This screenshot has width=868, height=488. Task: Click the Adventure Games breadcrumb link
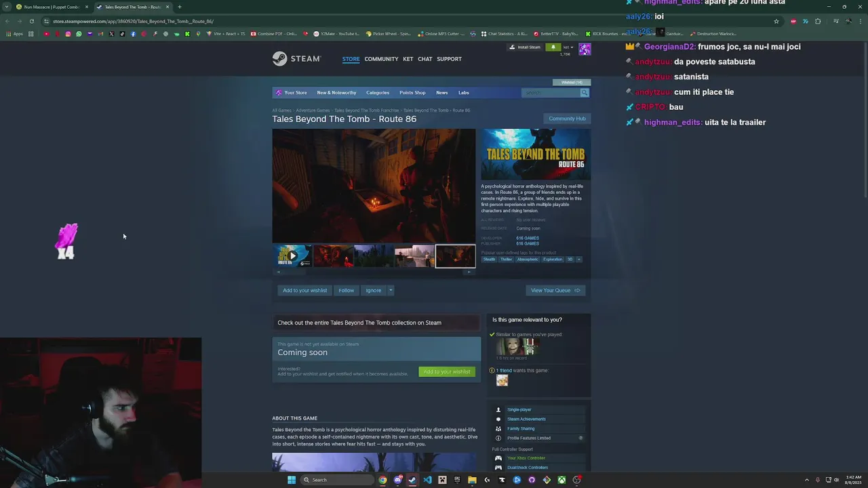(313, 110)
